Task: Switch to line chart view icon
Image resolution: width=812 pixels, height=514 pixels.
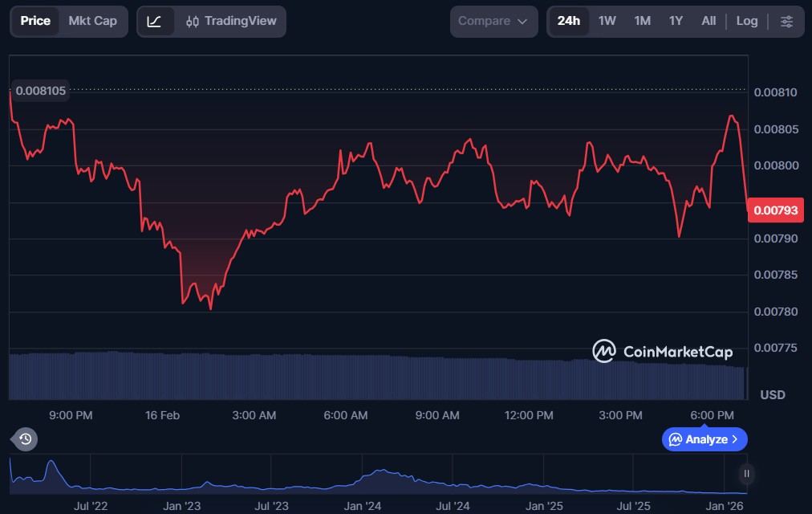Action: [155, 21]
